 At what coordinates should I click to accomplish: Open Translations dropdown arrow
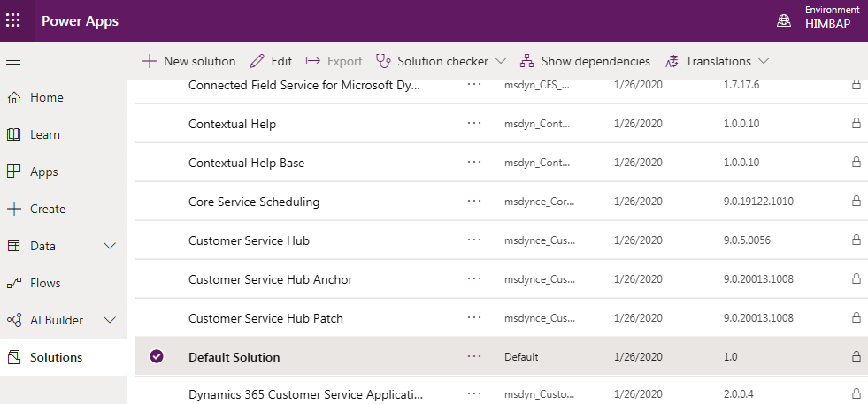(x=764, y=61)
